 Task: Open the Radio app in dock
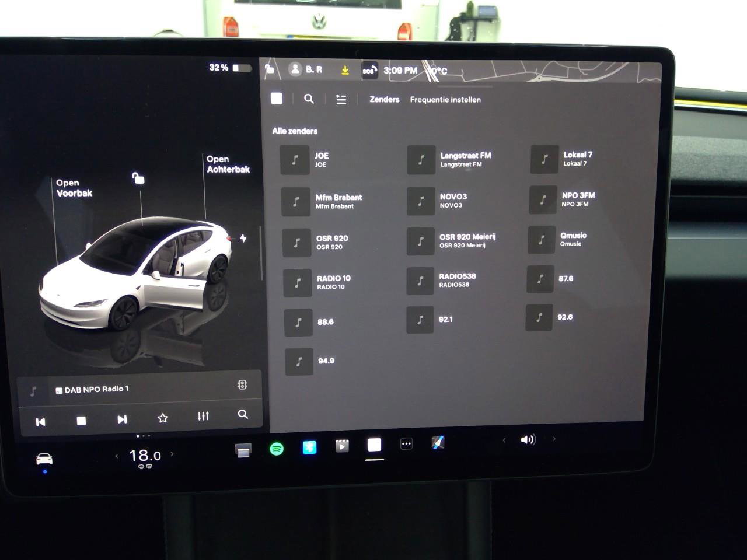[x=374, y=445]
